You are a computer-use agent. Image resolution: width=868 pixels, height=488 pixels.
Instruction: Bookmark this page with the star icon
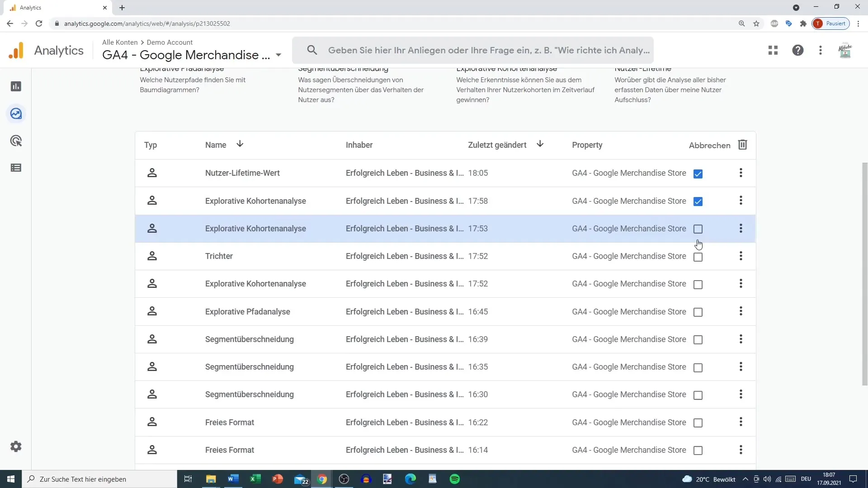pos(756,23)
